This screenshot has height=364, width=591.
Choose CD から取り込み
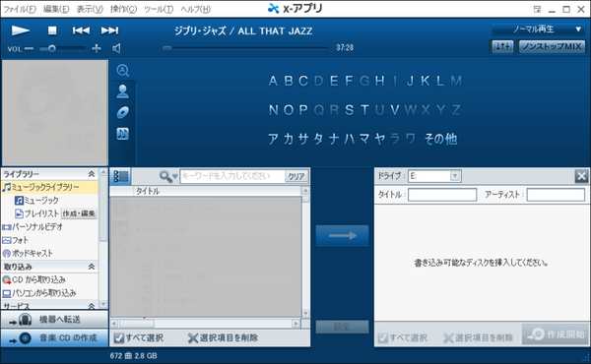(33, 279)
